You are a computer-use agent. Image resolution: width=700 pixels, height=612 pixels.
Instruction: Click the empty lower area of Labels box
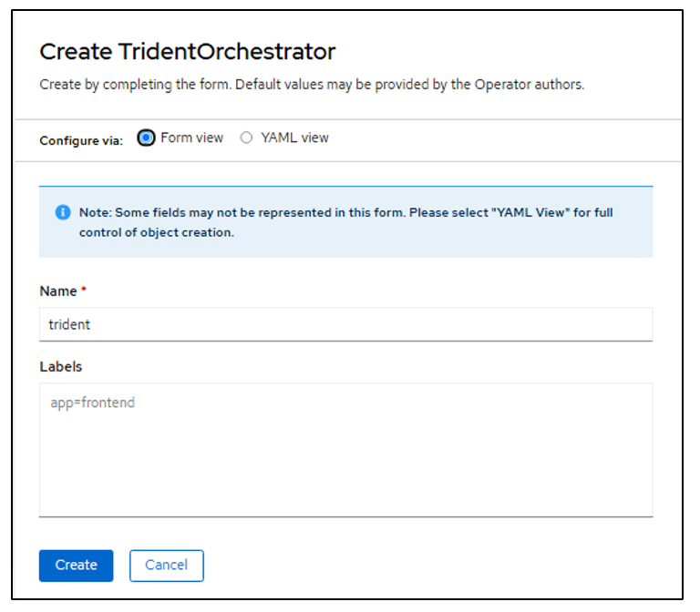point(346,483)
